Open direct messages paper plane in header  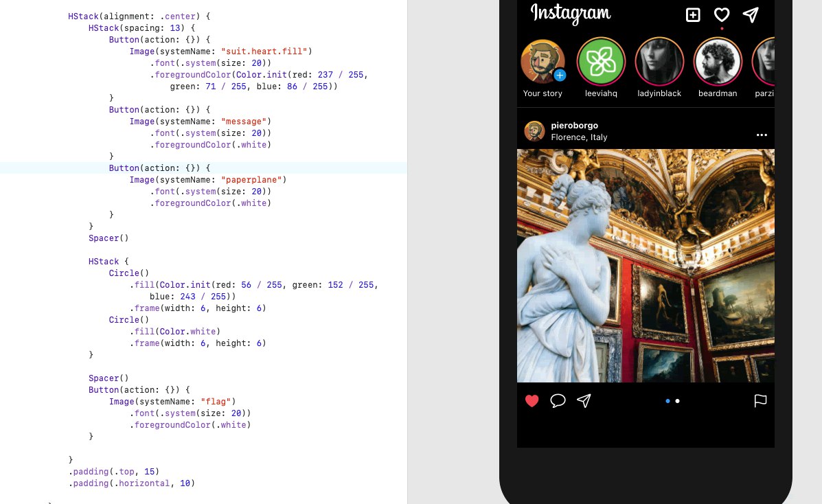point(751,14)
